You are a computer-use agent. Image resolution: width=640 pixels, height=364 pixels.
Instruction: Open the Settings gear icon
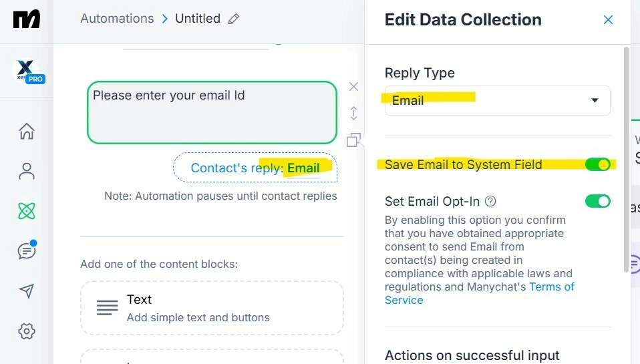pos(27,331)
